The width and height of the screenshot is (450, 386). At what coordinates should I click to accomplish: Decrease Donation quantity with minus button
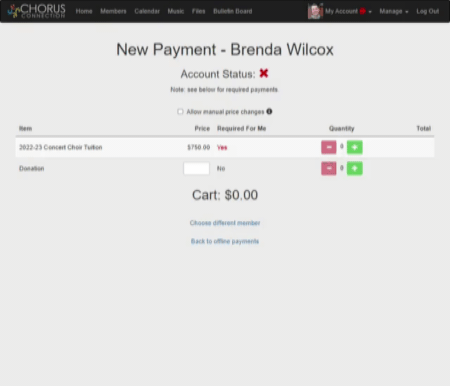pyautogui.click(x=329, y=168)
